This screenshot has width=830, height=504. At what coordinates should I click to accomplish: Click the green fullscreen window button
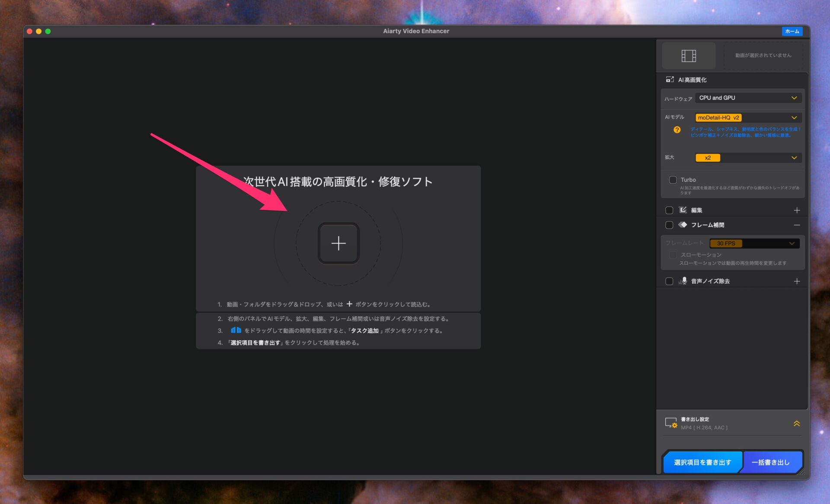48,31
